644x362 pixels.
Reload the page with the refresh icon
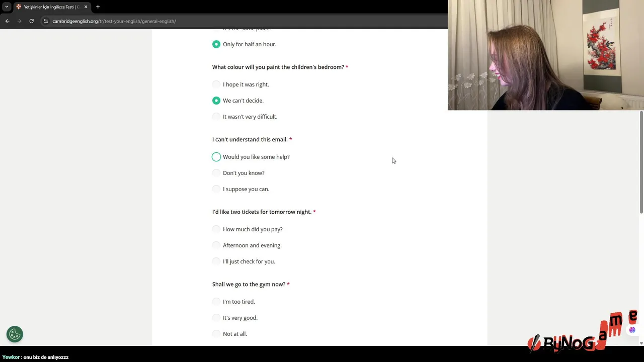[x=31, y=21]
